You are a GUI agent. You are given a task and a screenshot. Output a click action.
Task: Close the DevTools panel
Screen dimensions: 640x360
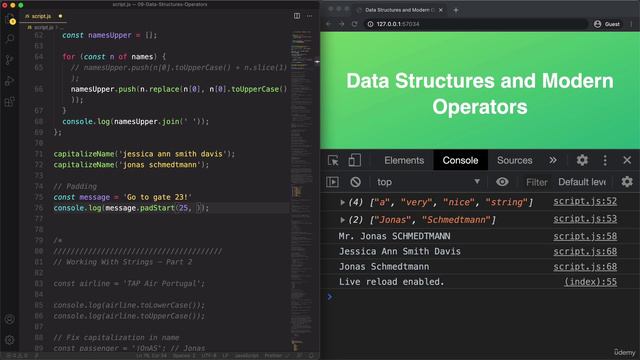[x=627, y=160]
